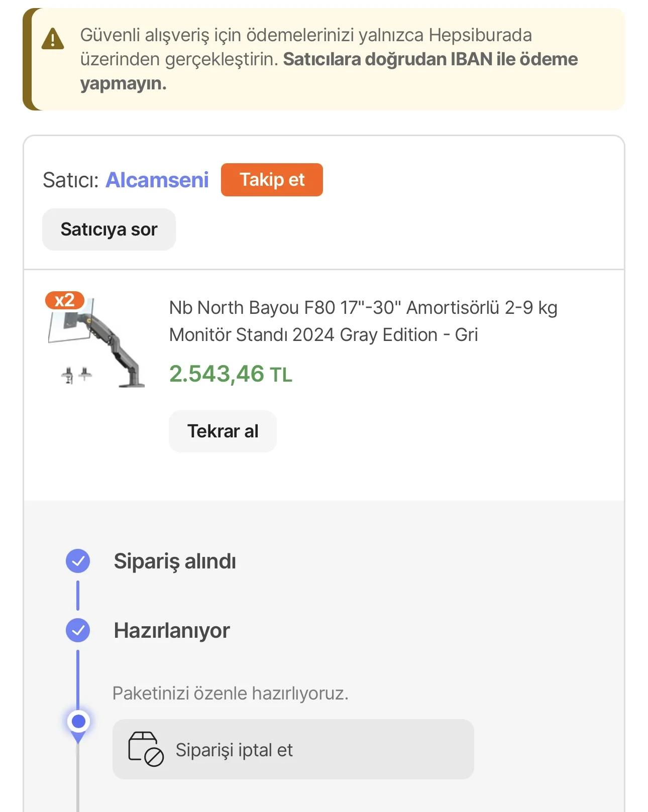The height and width of the screenshot is (812, 648).
Task: Click the Sipariş alındı checkmark icon
Action: (78, 561)
